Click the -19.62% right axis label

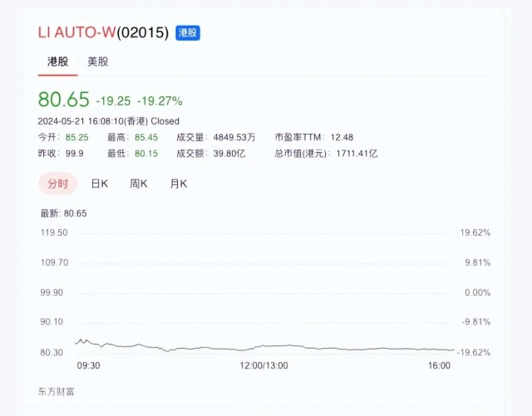[474, 352]
